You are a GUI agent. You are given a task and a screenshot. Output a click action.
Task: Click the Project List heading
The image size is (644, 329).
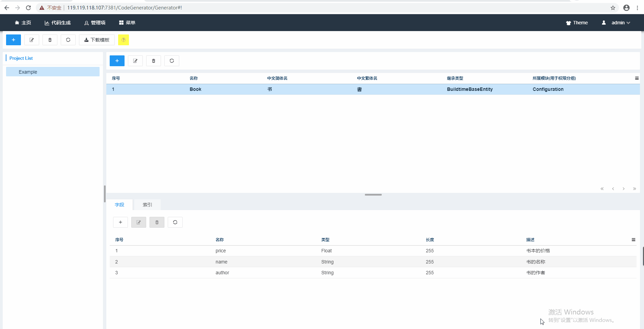click(21, 58)
